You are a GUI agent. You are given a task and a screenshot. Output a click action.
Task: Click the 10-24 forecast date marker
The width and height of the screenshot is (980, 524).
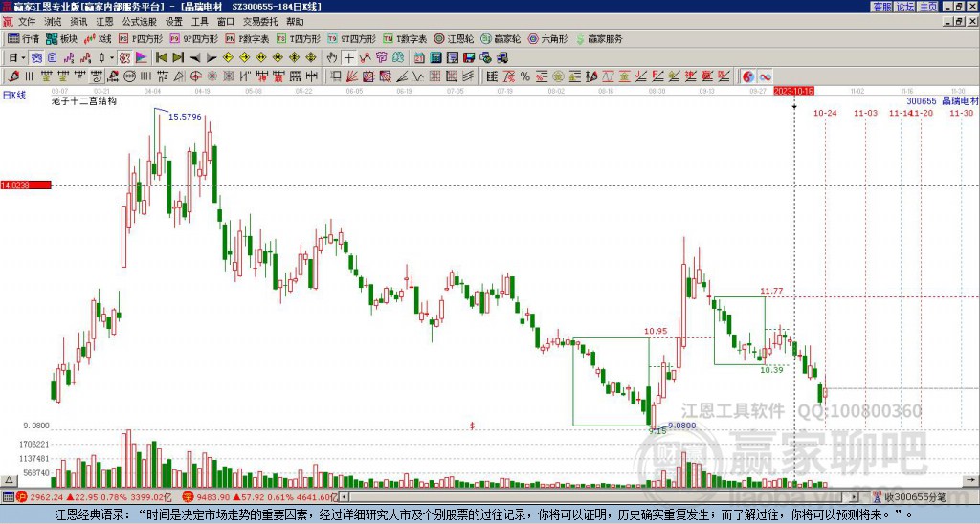pyautogui.click(x=825, y=113)
